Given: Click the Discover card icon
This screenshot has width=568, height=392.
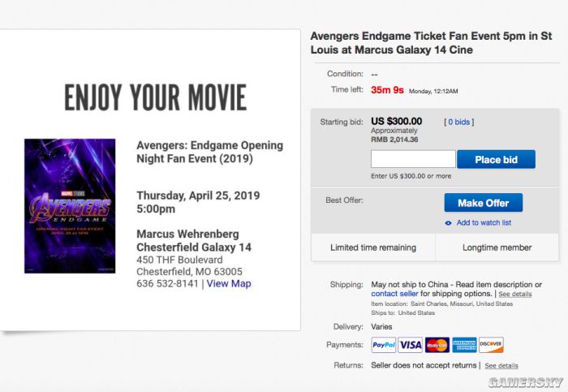Looking at the screenshot, I should click(x=491, y=345).
